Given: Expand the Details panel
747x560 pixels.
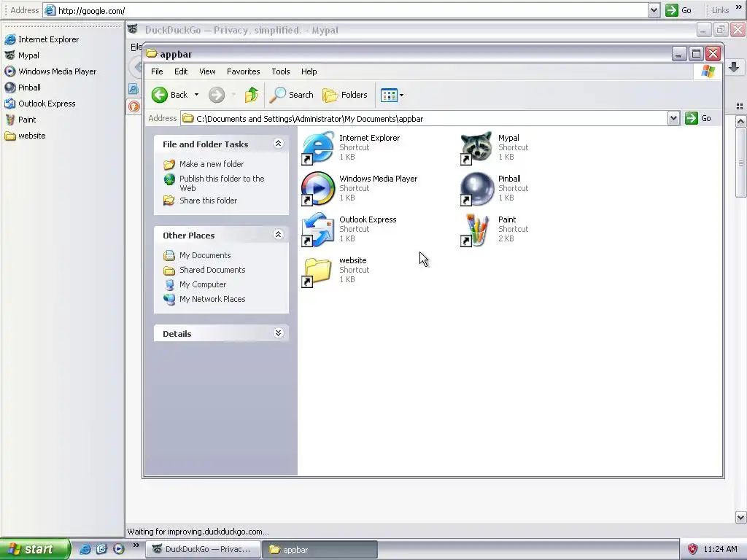Looking at the screenshot, I should tap(279, 332).
